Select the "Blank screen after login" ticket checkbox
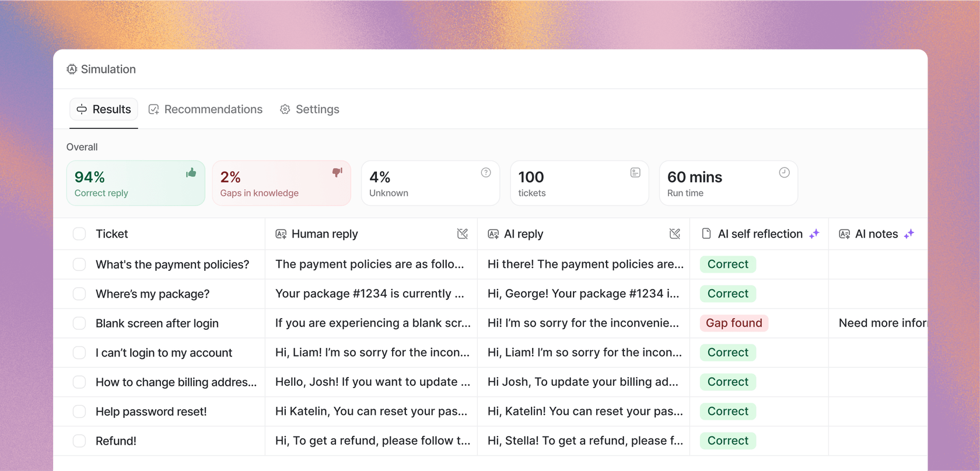The height and width of the screenshot is (471, 980). pyautogui.click(x=79, y=323)
